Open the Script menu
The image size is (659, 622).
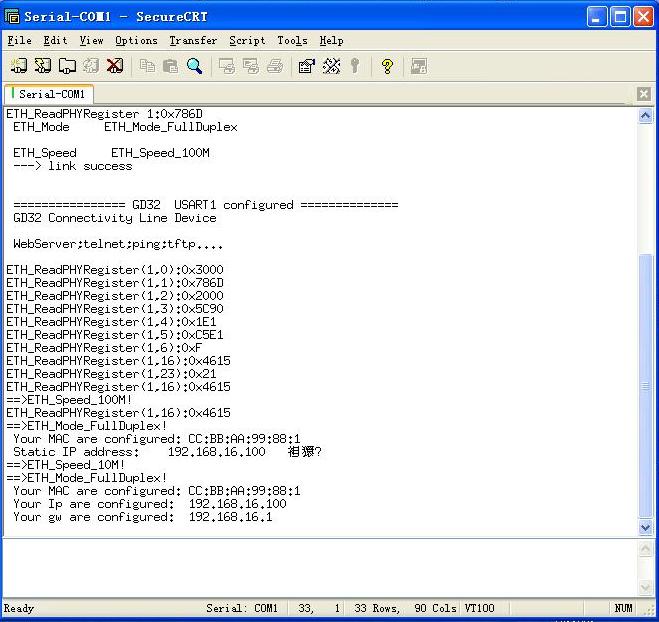[247, 40]
